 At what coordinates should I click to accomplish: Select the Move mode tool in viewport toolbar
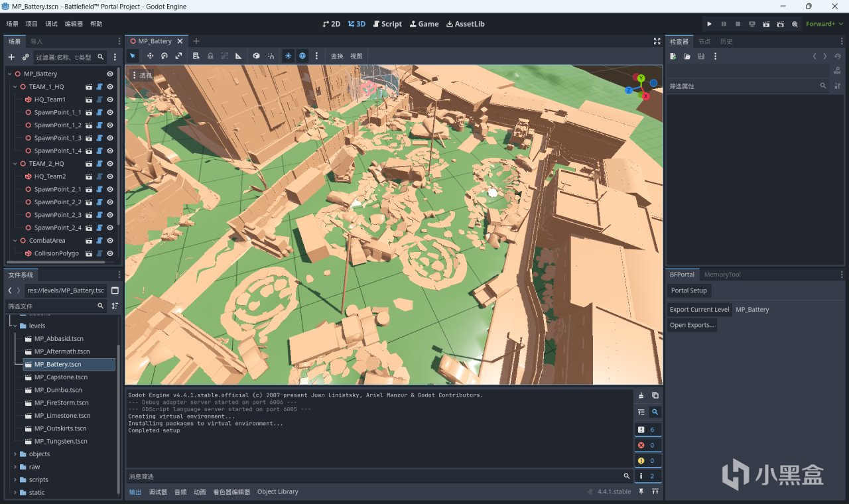[x=150, y=56]
